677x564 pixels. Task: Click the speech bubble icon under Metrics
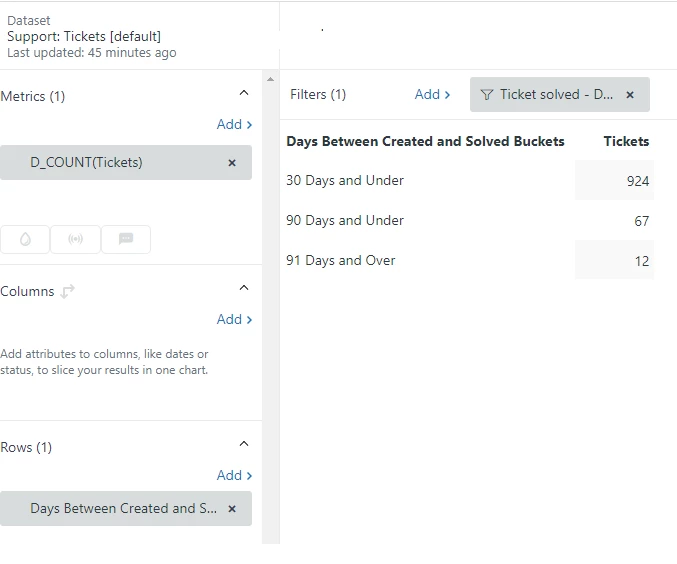126,240
